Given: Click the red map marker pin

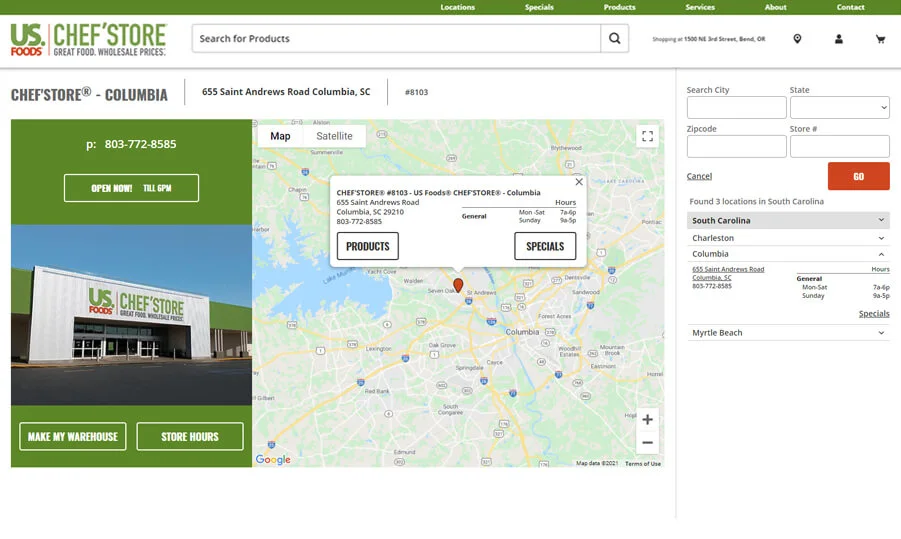Looking at the screenshot, I should (x=458, y=285).
